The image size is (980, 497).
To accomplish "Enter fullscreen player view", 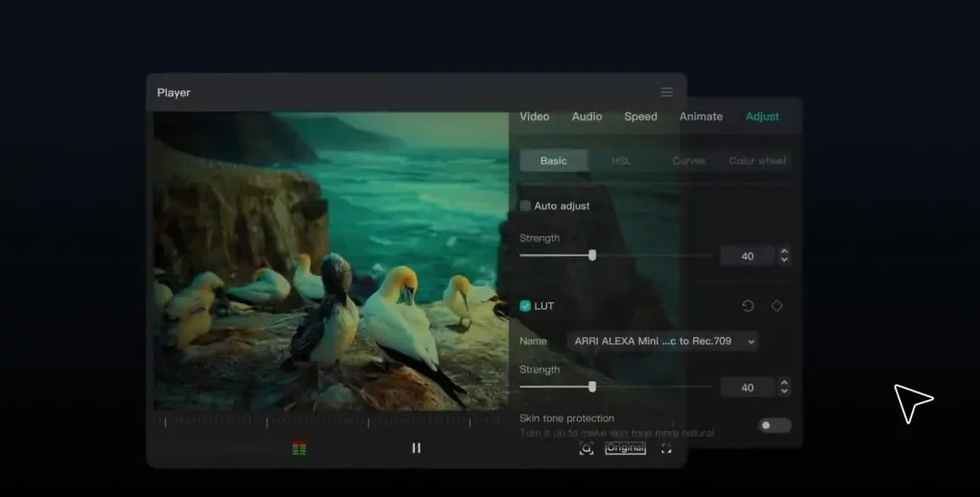I will [x=666, y=448].
